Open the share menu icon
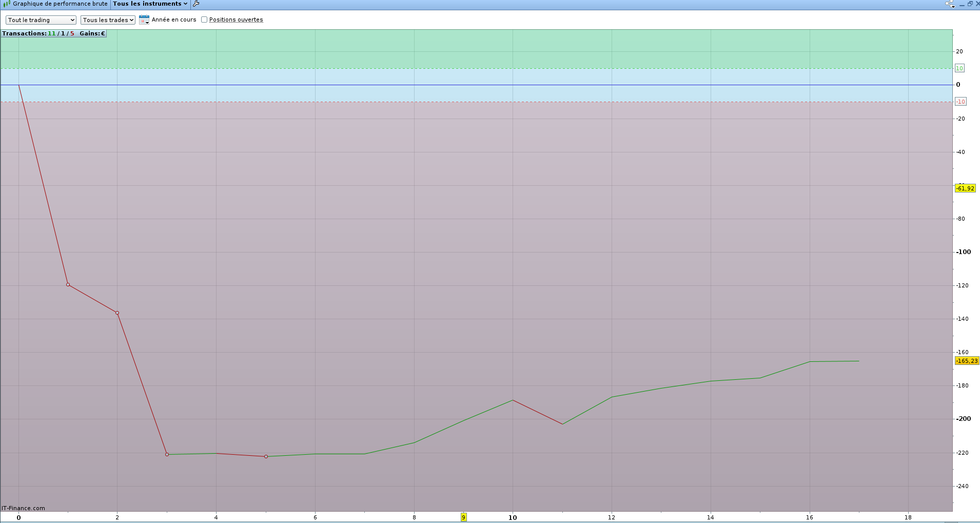 coord(950,4)
